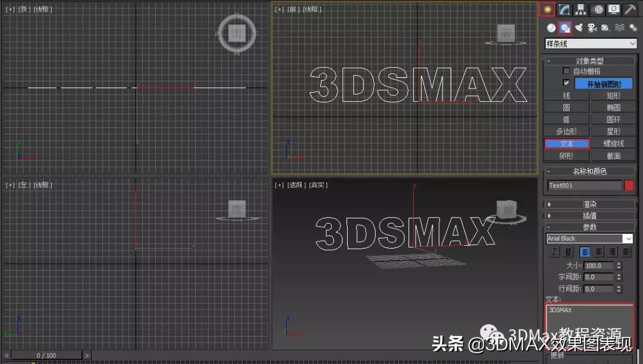
Task: Open the [前] view menu in front viewport
Action: tap(292, 9)
